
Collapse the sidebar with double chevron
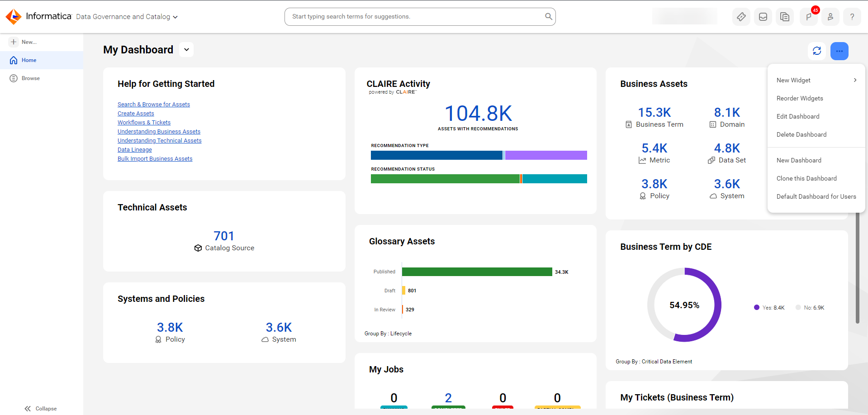[28, 409]
